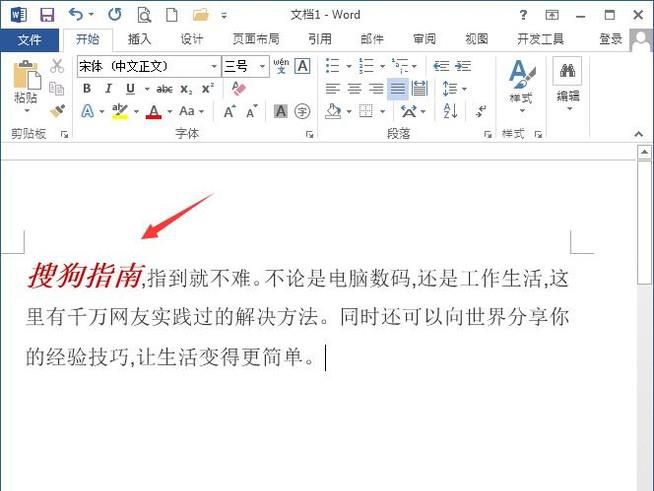
Task: Open Print Preview from quick access toolbar
Action: pyautogui.click(x=144, y=15)
